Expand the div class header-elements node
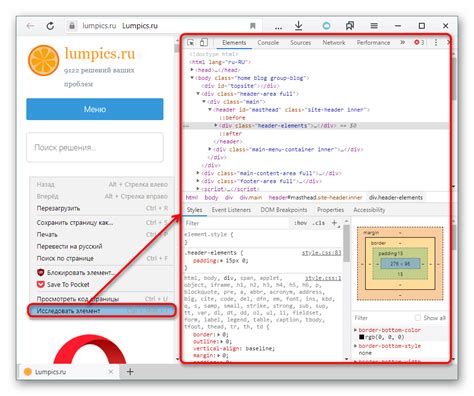Screen dimensions: 474x396 pyautogui.click(x=216, y=125)
